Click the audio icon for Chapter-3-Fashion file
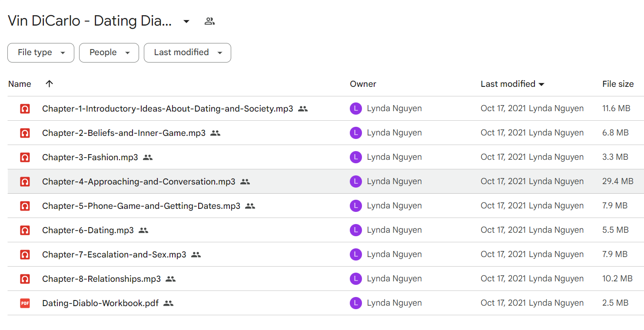644x330 pixels. (x=25, y=158)
